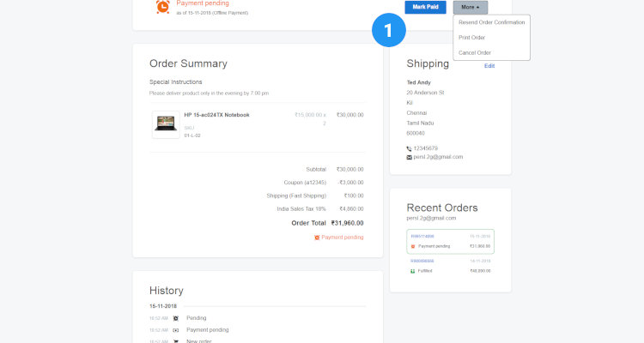Screen dimensions: 644x343
Task: Click the Pending alarm icon in History
Action: (x=176, y=318)
